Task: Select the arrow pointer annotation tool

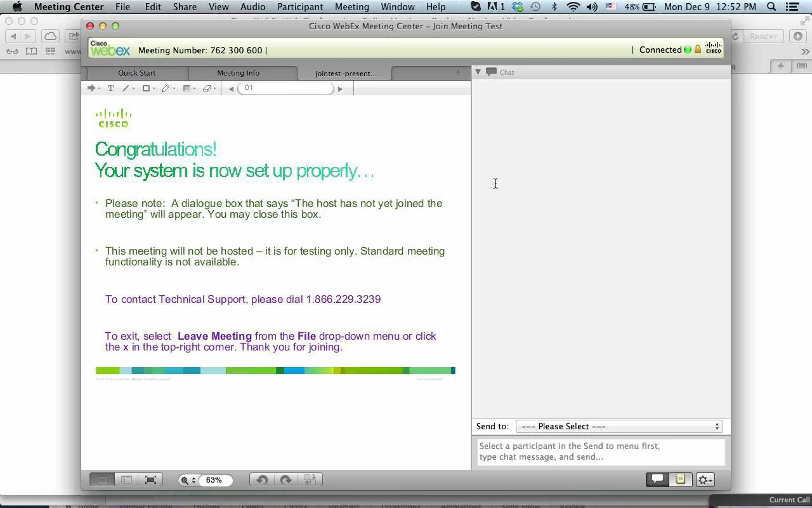Action: tap(91, 88)
